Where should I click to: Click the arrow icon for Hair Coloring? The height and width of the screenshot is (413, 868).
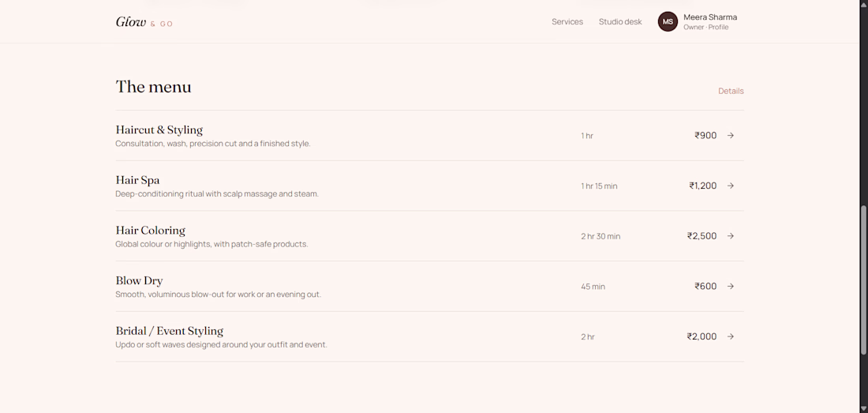730,236
